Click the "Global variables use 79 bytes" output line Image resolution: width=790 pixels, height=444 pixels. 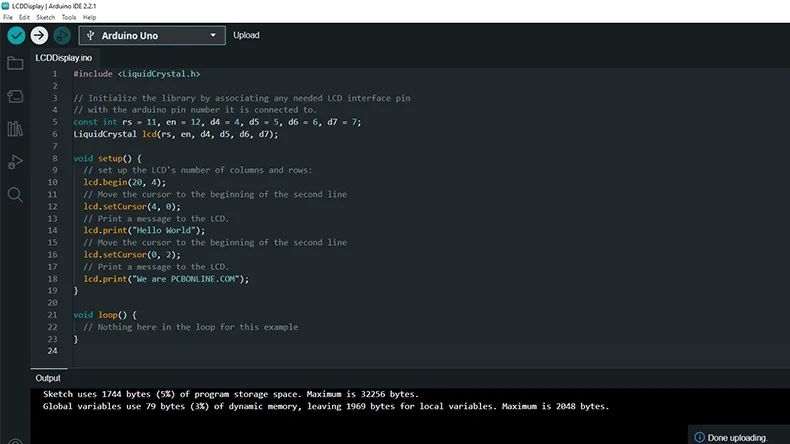click(x=326, y=406)
